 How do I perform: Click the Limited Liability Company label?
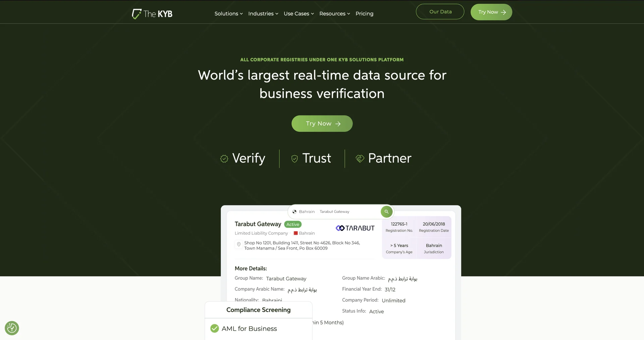pos(261,233)
